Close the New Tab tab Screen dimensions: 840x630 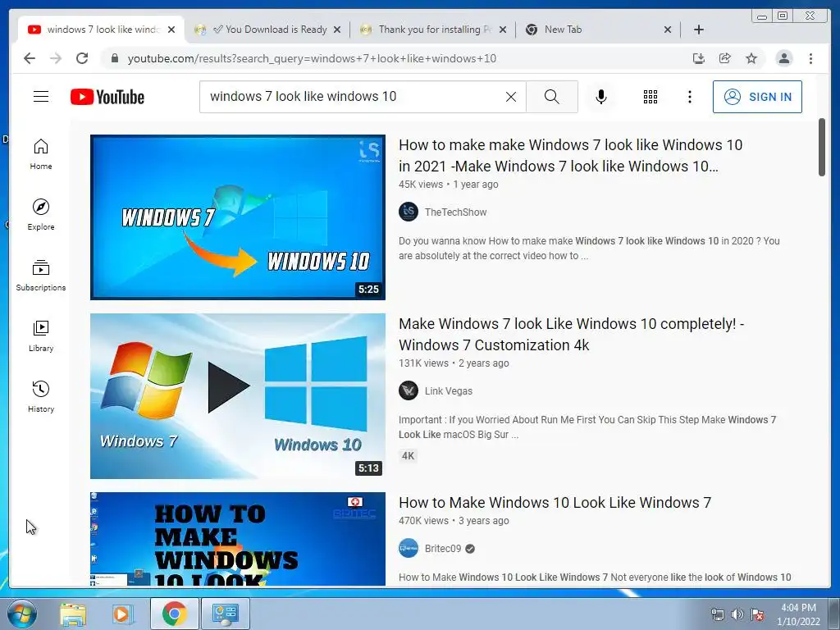668,30
